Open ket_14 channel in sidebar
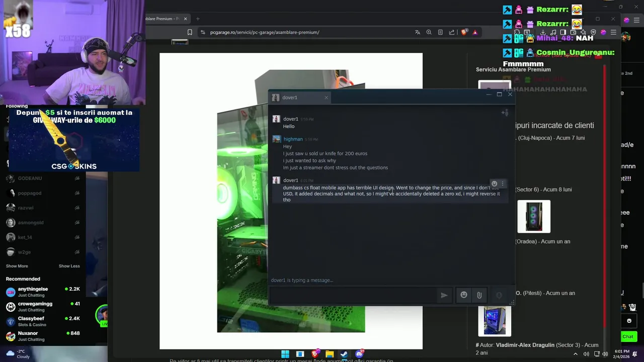The height and width of the screenshot is (362, 644). 43,237
